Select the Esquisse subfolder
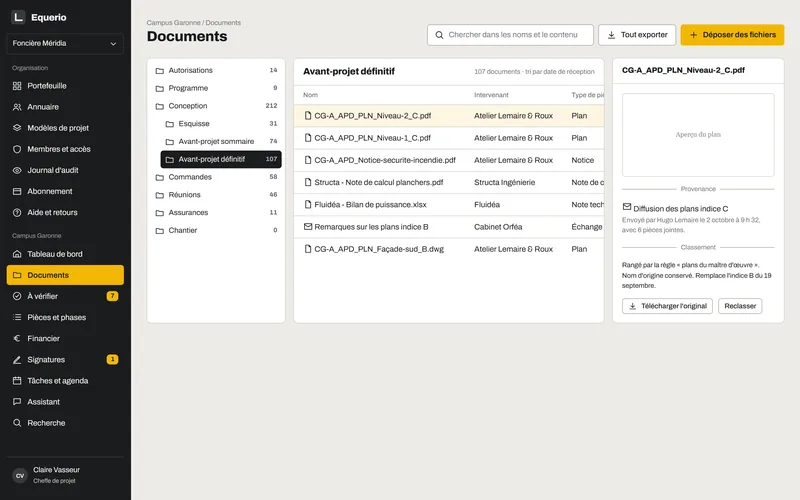Image resolution: width=800 pixels, height=500 pixels. coord(221,123)
